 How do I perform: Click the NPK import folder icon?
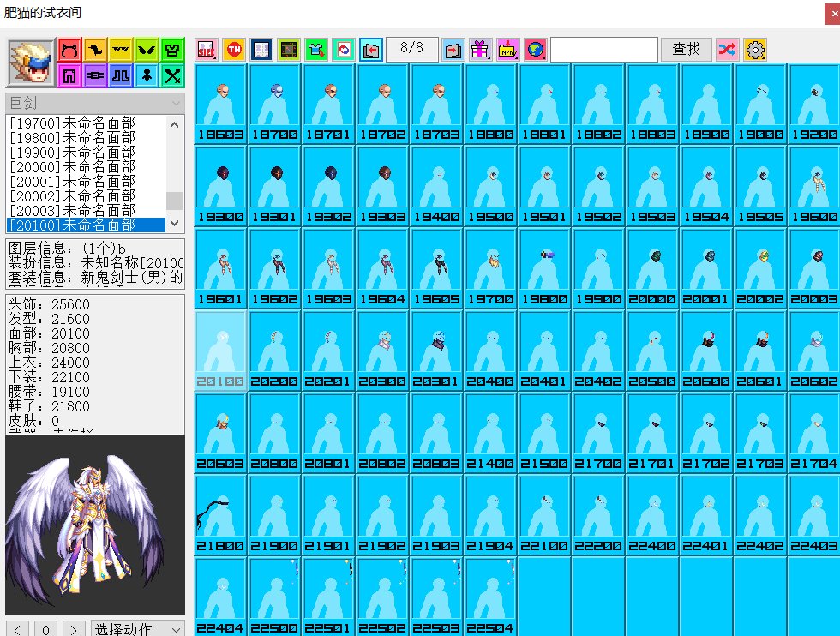click(x=507, y=50)
